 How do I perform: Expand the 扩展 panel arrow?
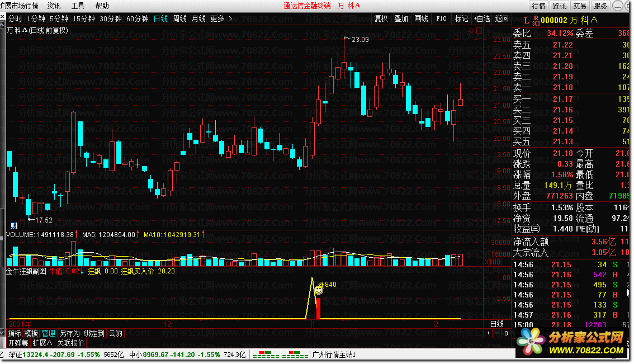[x=42, y=343]
